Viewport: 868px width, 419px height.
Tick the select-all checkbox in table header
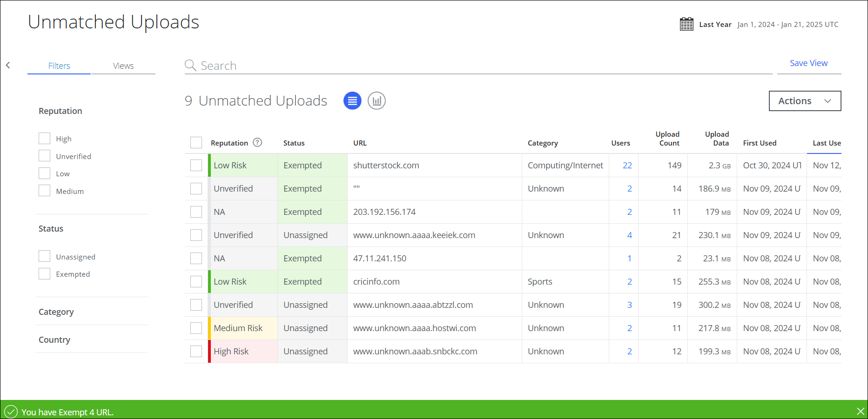point(196,143)
